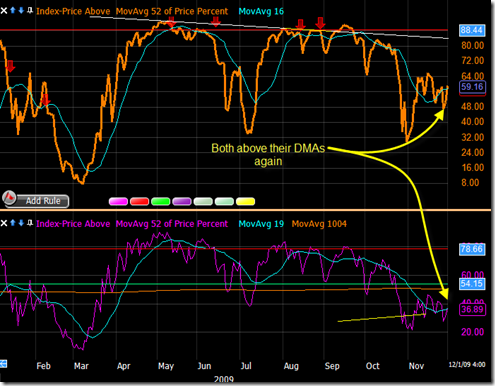Open the orange Index-Price Above label in top pane
The height and width of the screenshot is (386, 495).
[73, 11]
